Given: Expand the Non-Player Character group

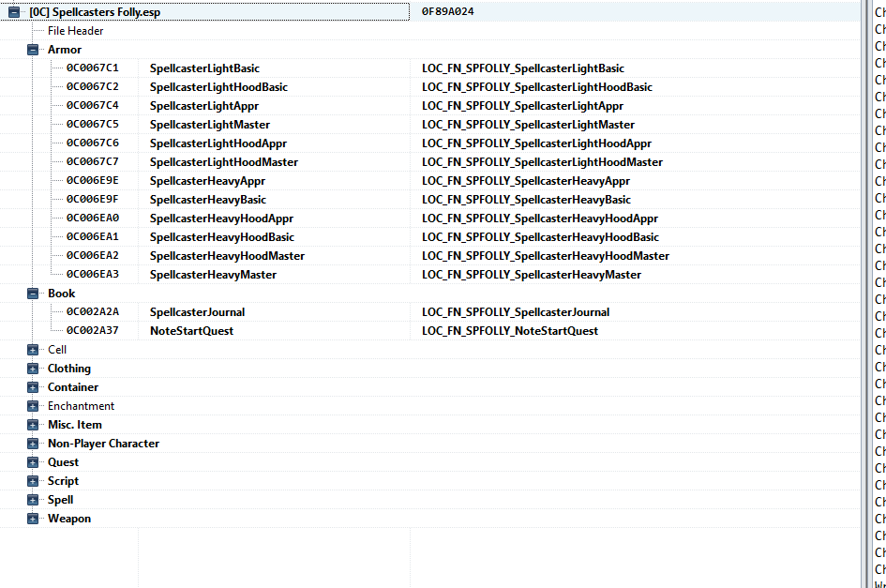Looking at the screenshot, I should point(33,444).
